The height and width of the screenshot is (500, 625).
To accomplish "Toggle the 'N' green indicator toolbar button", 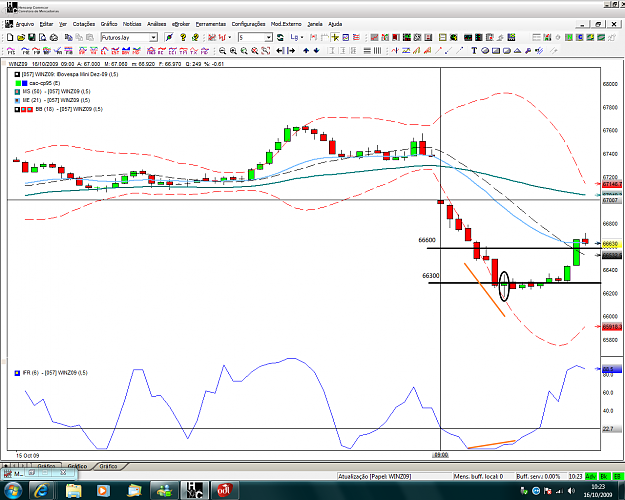I will pos(569,37).
